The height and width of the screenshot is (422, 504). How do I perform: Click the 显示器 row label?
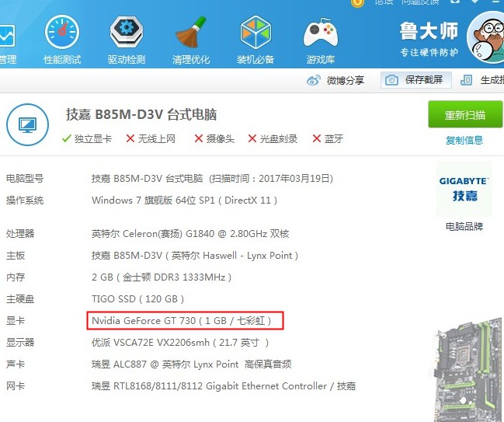pyautogui.click(x=20, y=343)
